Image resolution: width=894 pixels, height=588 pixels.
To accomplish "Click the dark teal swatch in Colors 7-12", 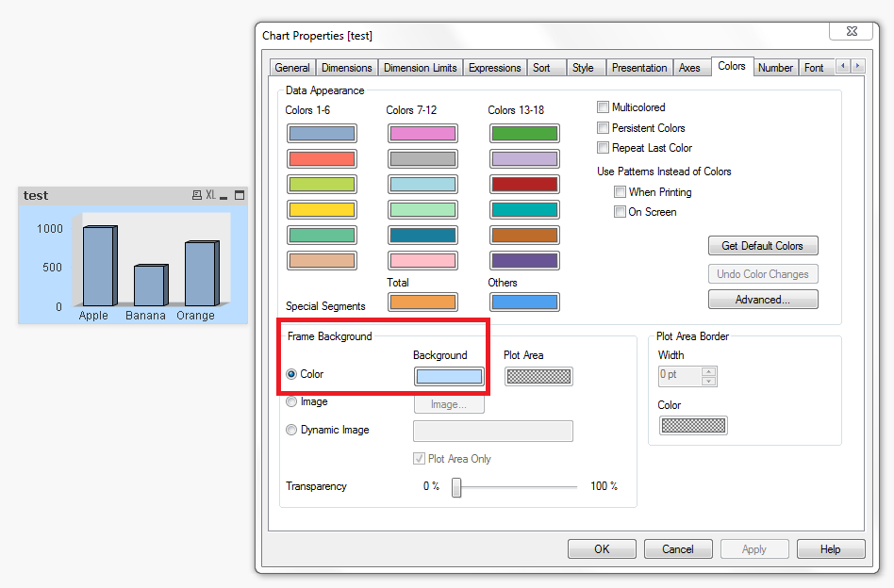I will (423, 235).
